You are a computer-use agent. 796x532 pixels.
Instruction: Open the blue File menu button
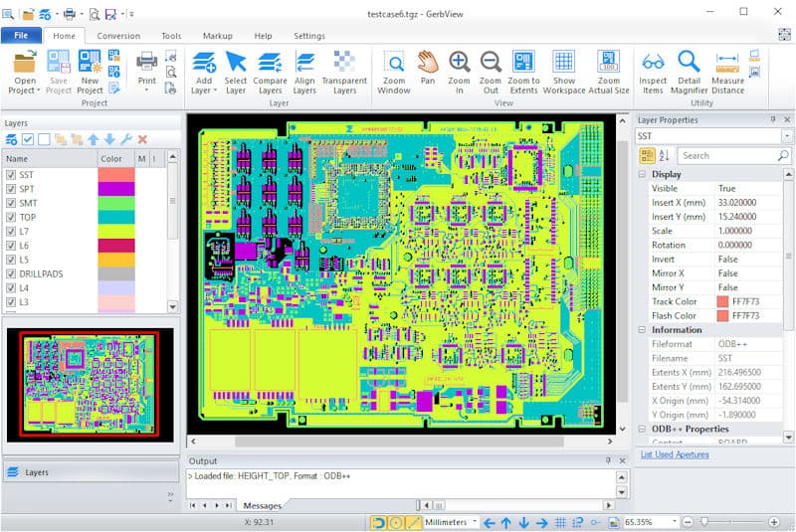tap(21, 35)
